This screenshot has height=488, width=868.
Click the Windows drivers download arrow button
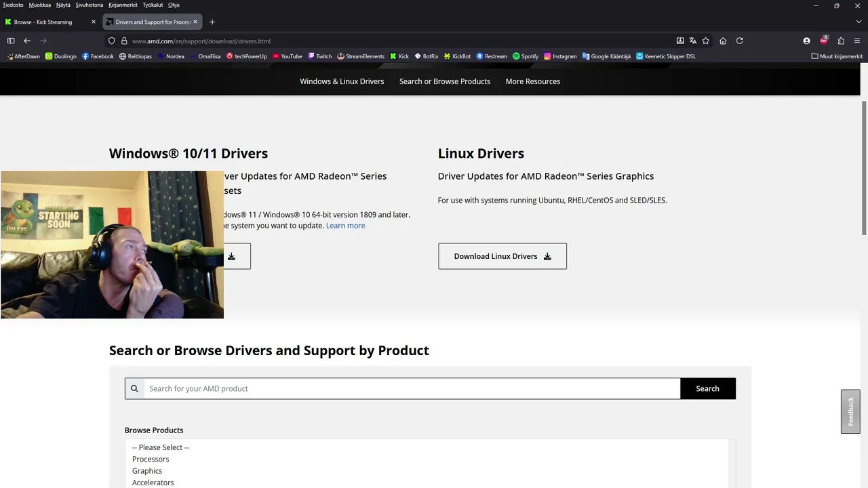coord(231,256)
